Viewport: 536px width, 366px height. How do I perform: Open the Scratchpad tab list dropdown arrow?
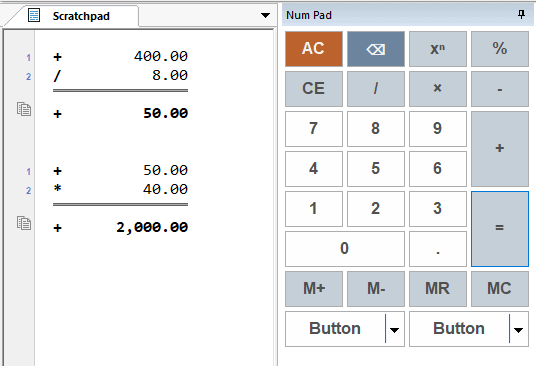265,15
